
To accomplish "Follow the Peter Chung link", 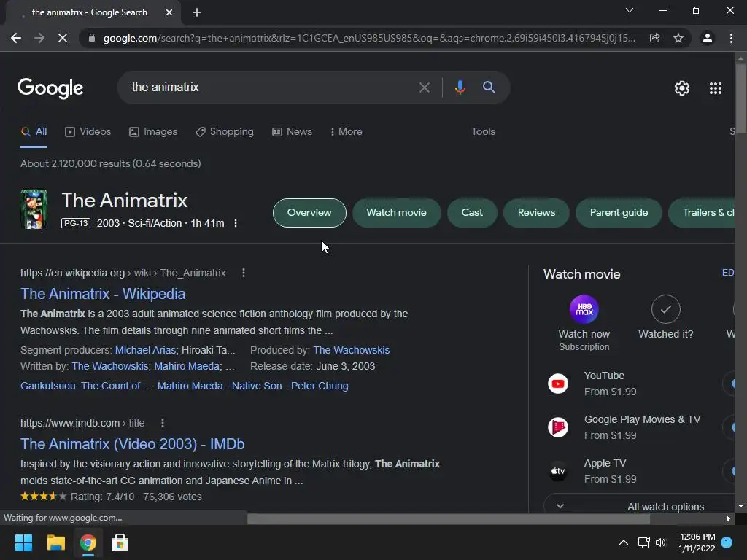I will pyautogui.click(x=320, y=386).
